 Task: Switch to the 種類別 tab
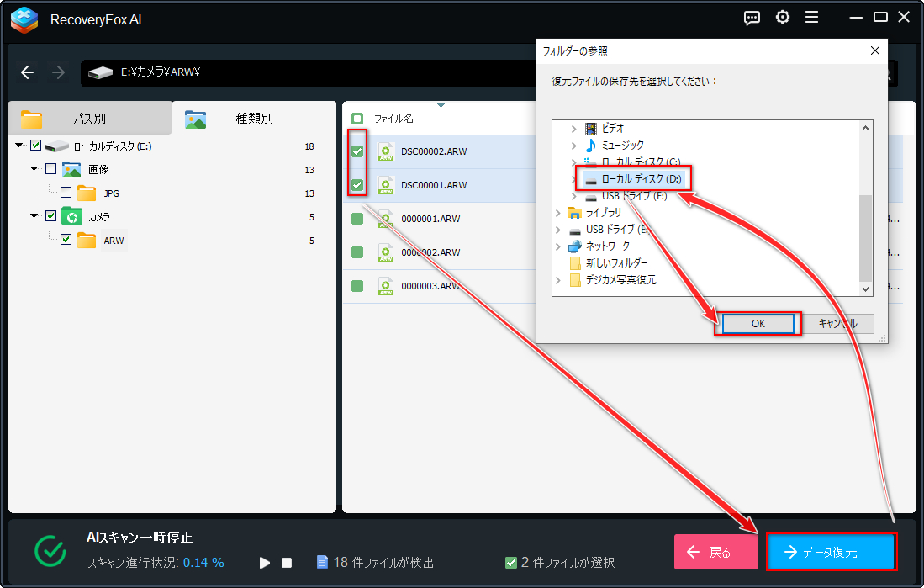coord(254,118)
